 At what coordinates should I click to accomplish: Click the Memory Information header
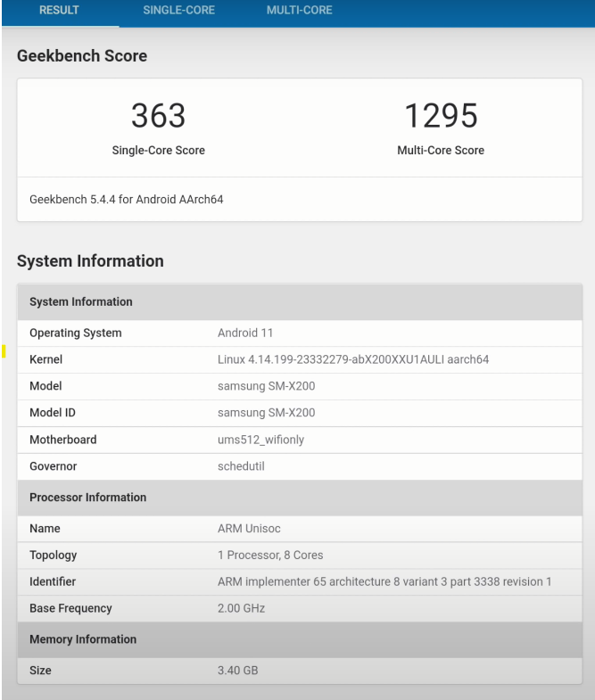(x=300, y=639)
